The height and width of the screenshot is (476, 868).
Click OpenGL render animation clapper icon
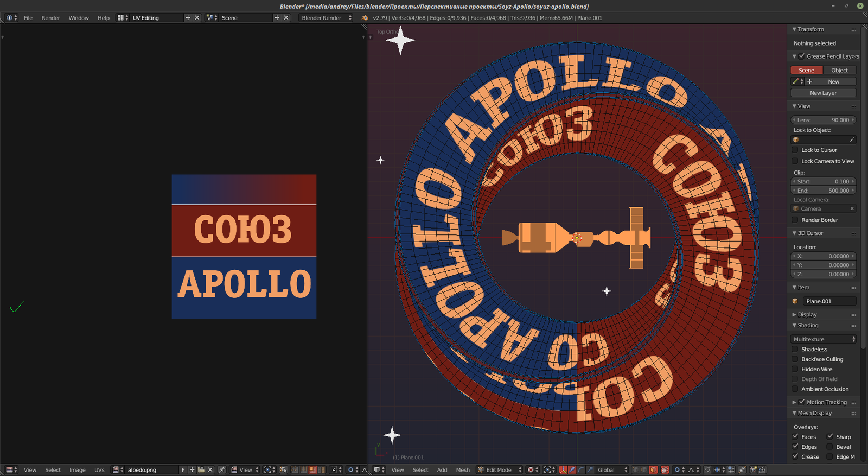[762, 470]
